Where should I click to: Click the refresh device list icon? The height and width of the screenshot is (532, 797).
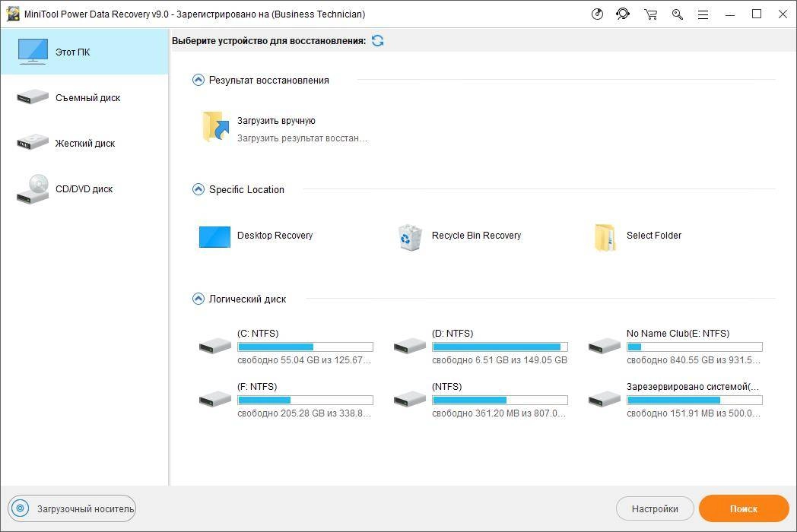point(378,40)
